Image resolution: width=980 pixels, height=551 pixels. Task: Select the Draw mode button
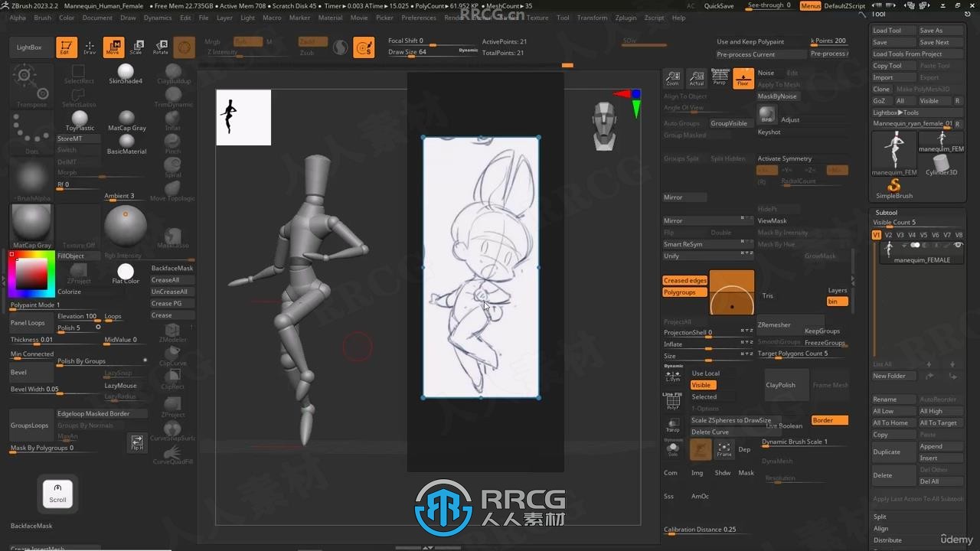tap(90, 47)
